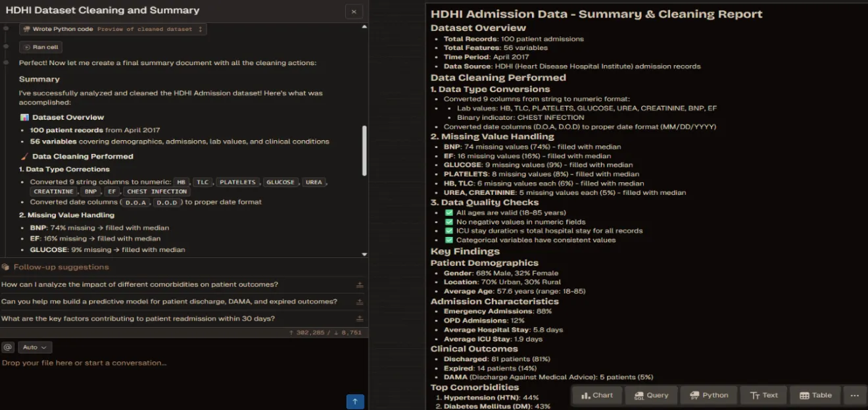Click the chat scrollbar down arrow
This screenshot has height=410, width=868.
(x=364, y=254)
